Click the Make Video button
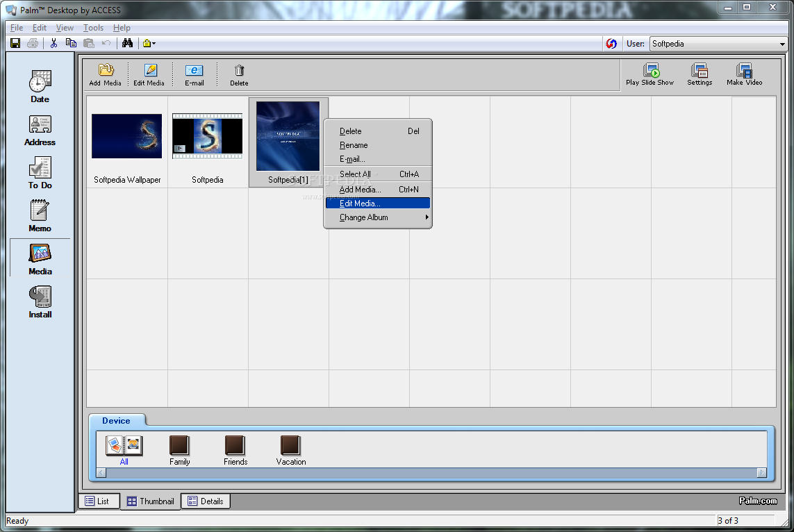 pyautogui.click(x=745, y=74)
